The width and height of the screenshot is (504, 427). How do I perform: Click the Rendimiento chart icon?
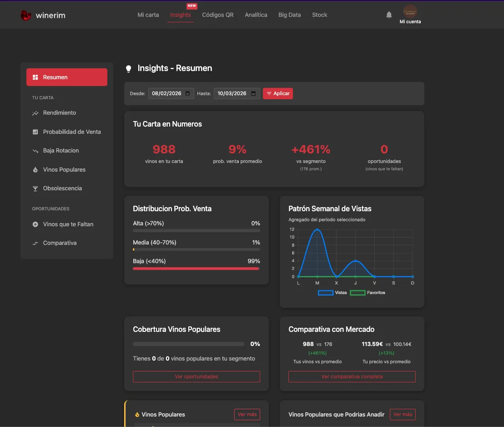35,113
